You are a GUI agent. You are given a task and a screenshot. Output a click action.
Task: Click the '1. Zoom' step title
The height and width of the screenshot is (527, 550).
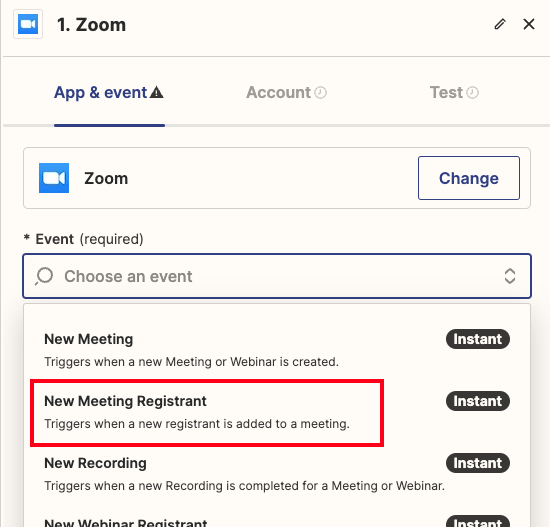tap(91, 25)
